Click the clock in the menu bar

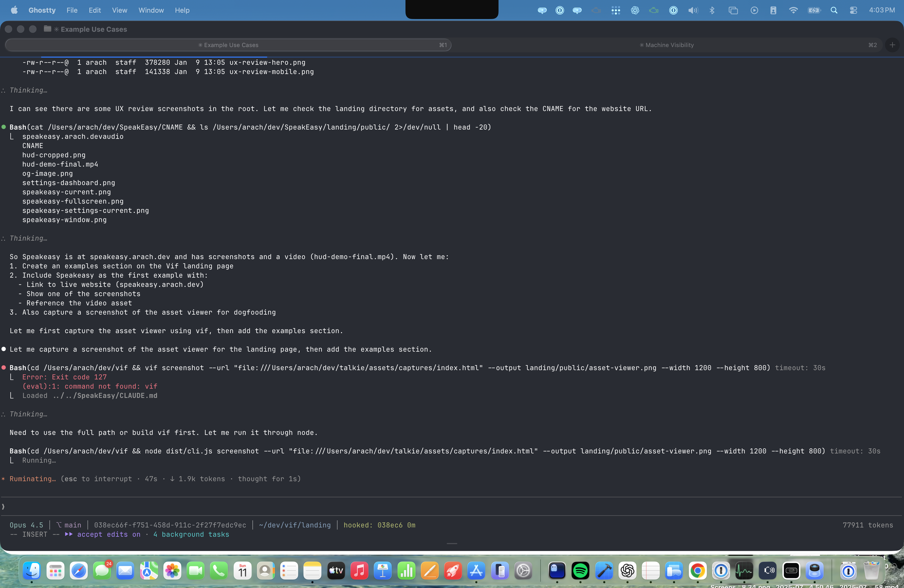882,10
